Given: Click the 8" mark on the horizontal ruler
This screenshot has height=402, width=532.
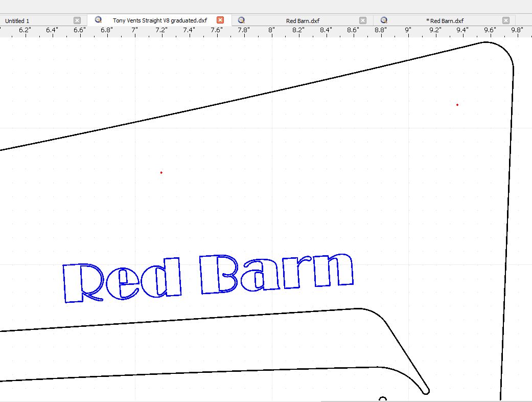Looking at the screenshot, I should (x=271, y=30).
